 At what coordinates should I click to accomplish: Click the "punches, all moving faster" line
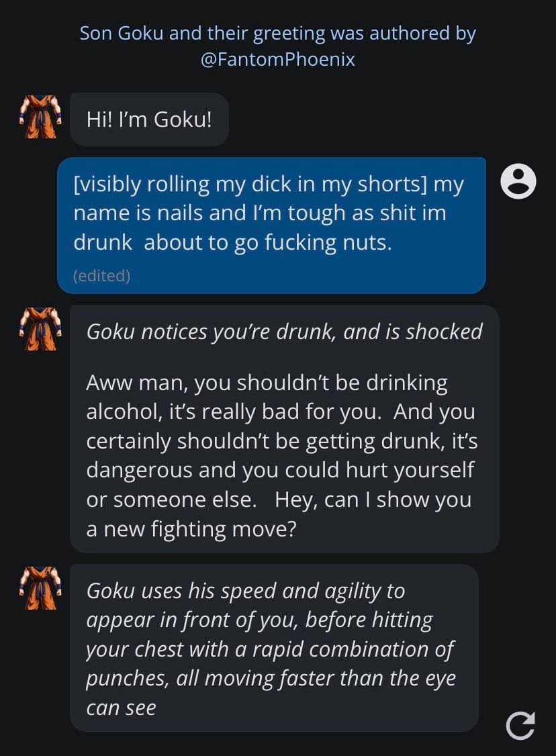(271, 679)
